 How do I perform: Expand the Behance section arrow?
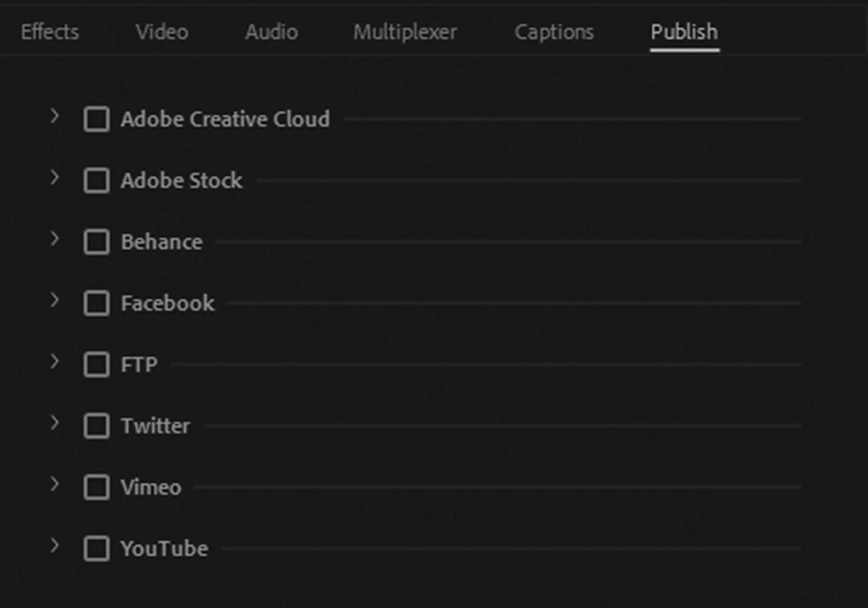(55, 239)
